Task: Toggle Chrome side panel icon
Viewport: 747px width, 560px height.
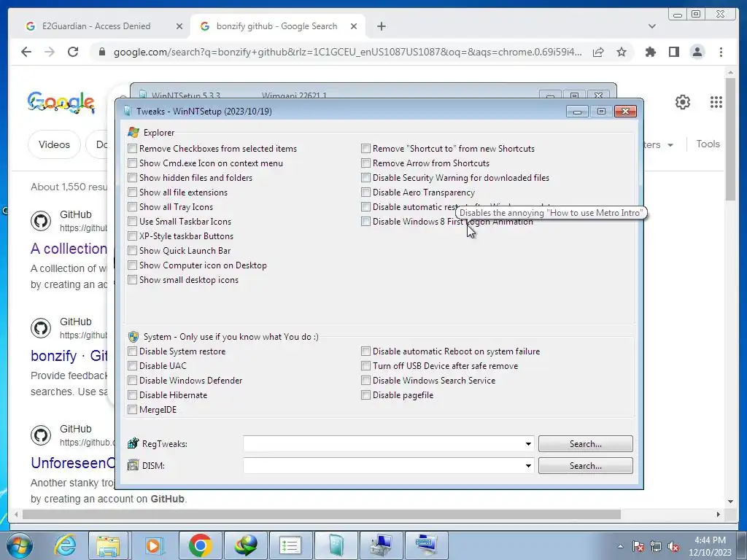Action: pos(673,52)
